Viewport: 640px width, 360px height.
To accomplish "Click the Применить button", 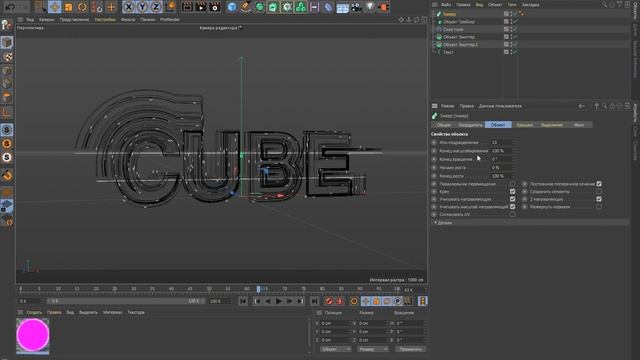I will (x=410, y=349).
